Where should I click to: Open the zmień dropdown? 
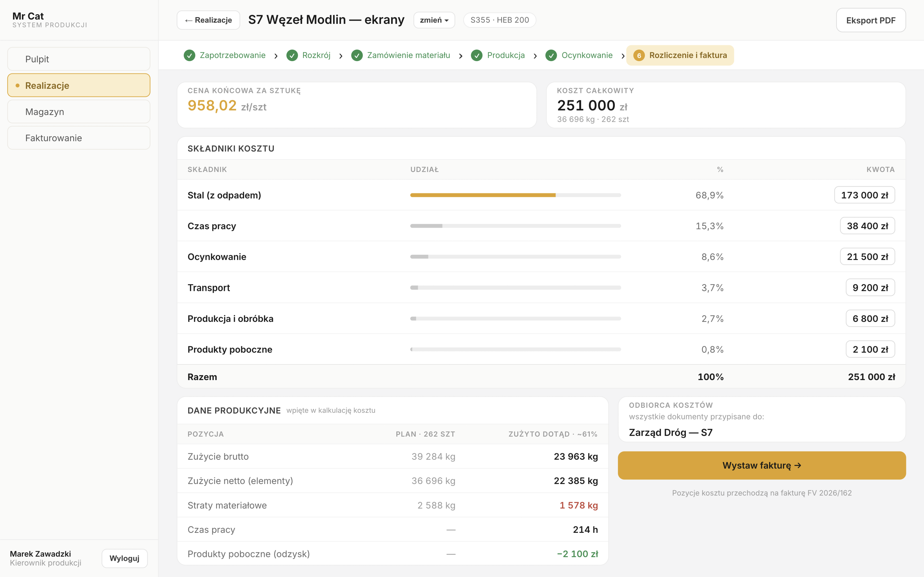click(x=434, y=20)
